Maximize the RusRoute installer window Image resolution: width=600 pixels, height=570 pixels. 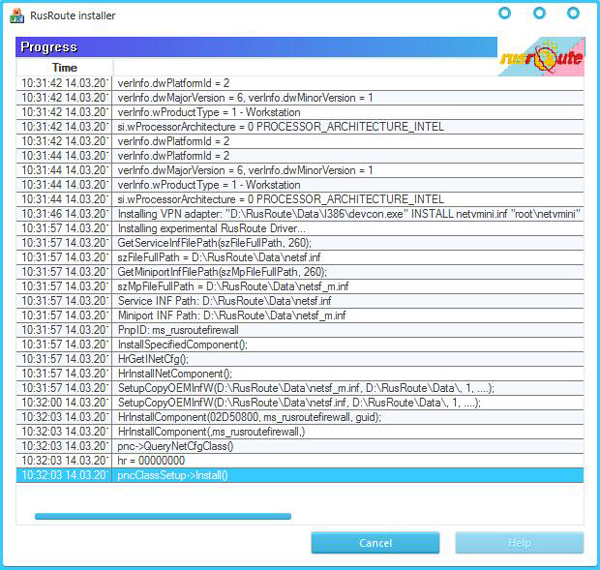pos(539,13)
